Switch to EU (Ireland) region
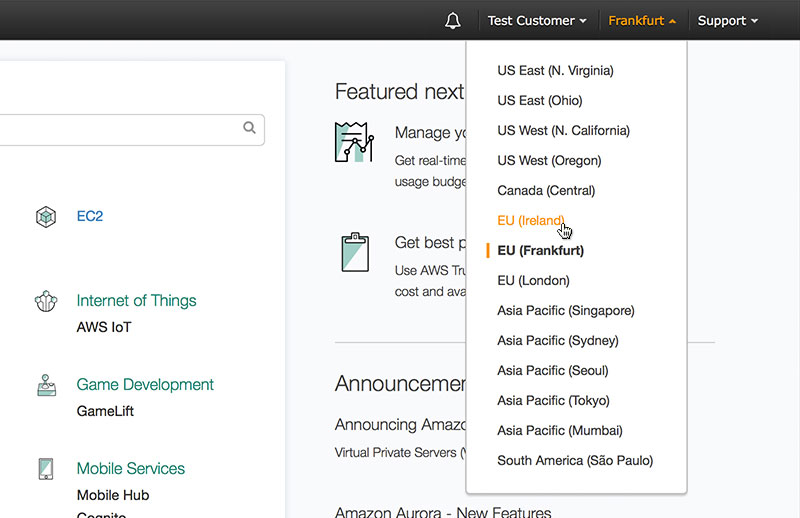 pyautogui.click(x=531, y=220)
